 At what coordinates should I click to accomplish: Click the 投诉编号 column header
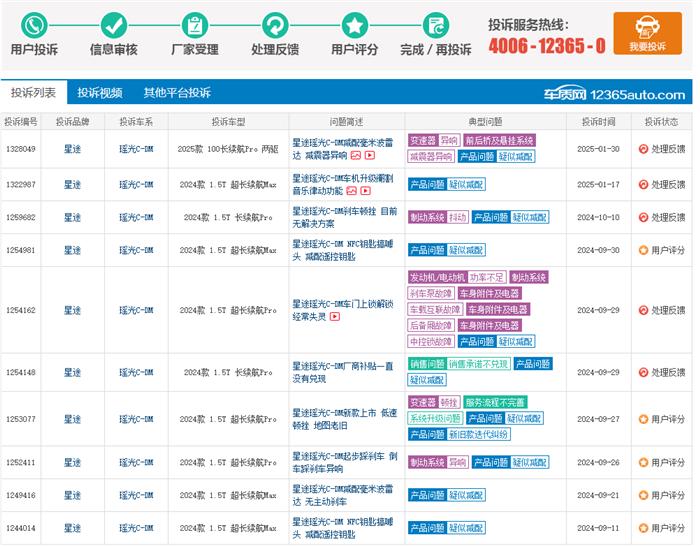pos(21,122)
